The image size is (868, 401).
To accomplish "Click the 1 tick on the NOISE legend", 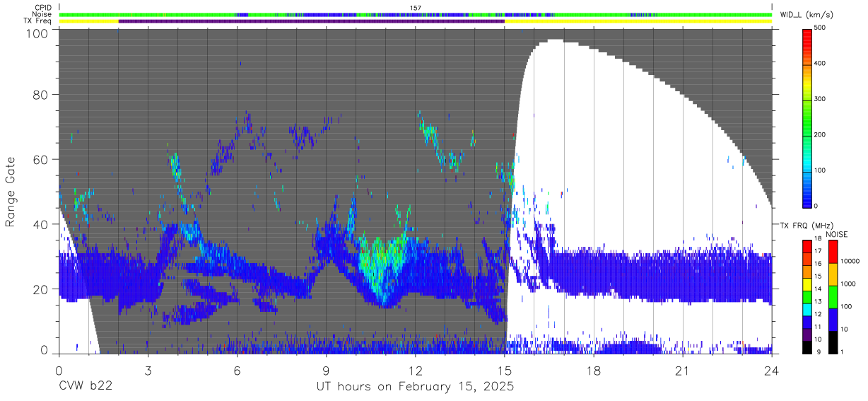I will click(x=842, y=351).
